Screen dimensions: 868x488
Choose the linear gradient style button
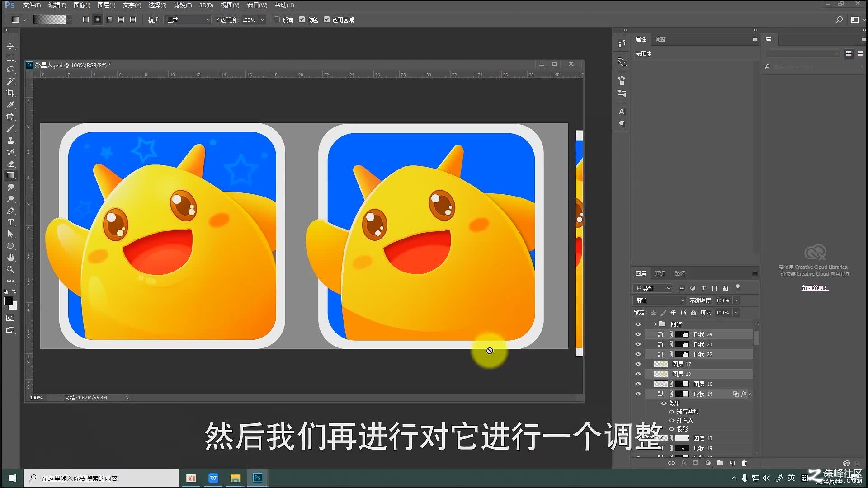click(x=86, y=19)
